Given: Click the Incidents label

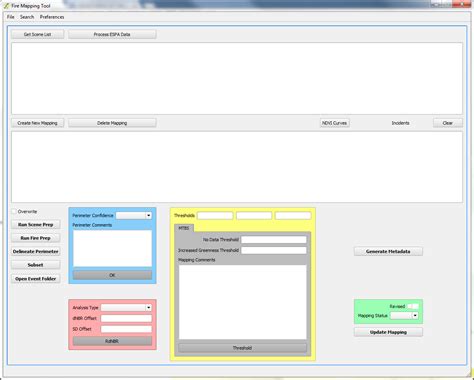Looking at the screenshot, I should point(400,123).
